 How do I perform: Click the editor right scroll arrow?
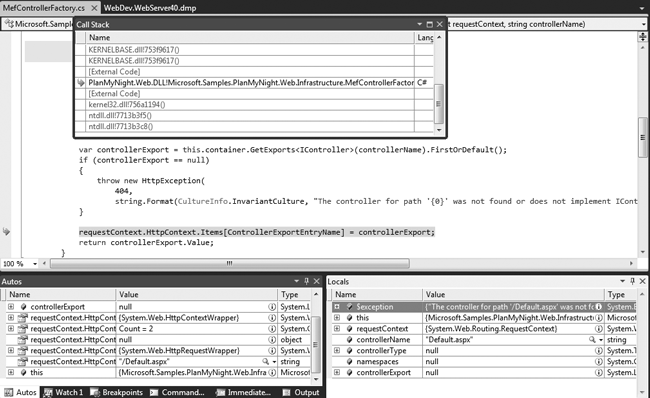pos(631,263)
